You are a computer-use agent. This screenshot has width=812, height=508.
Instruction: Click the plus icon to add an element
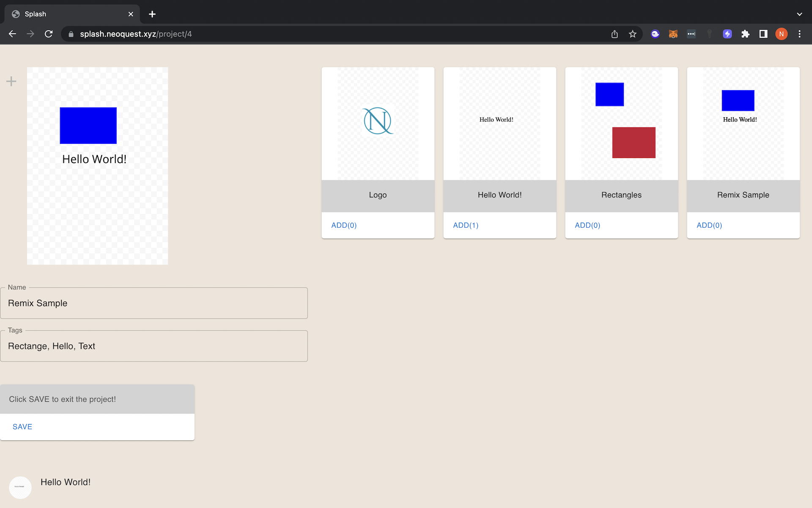coord(11,81)
